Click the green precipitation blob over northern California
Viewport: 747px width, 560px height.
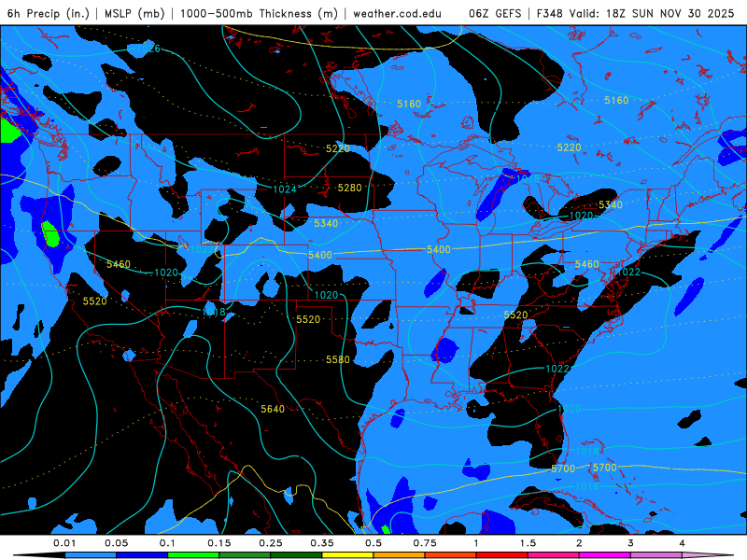point(50,235)
